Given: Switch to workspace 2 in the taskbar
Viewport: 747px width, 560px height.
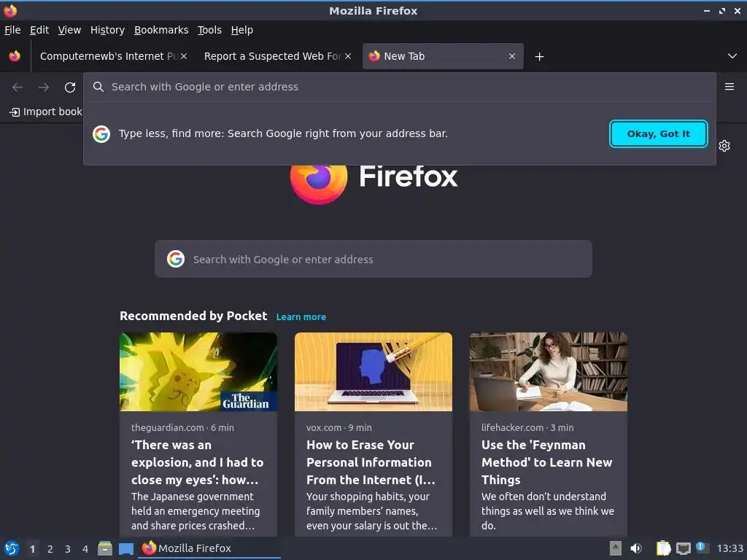Looking at the screenshot, I should click(50, 549).
